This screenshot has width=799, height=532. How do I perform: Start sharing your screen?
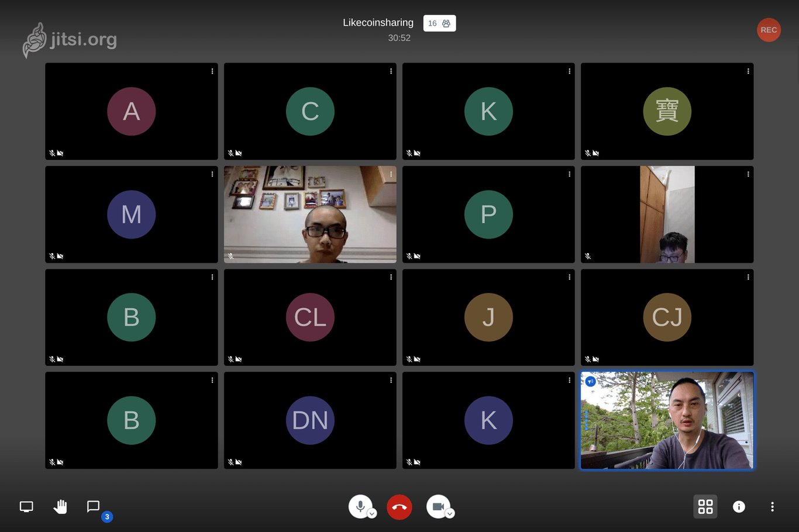(x=26, y=507)
